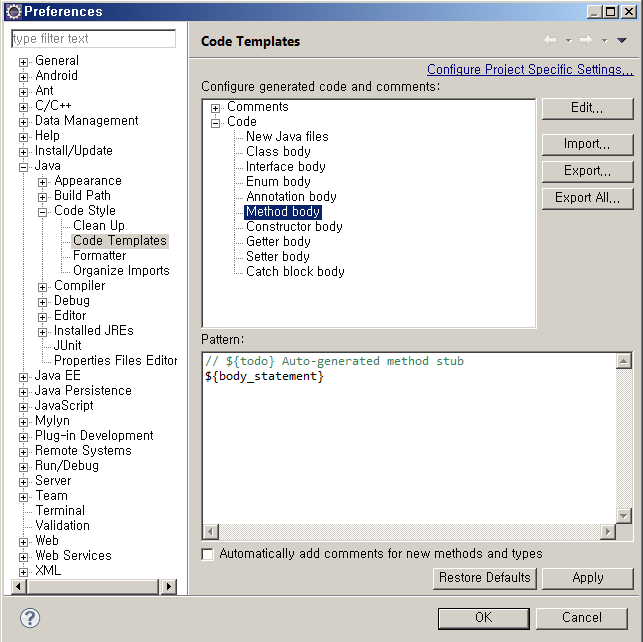
Task: Click the Export... button
Action: point(587,171)
